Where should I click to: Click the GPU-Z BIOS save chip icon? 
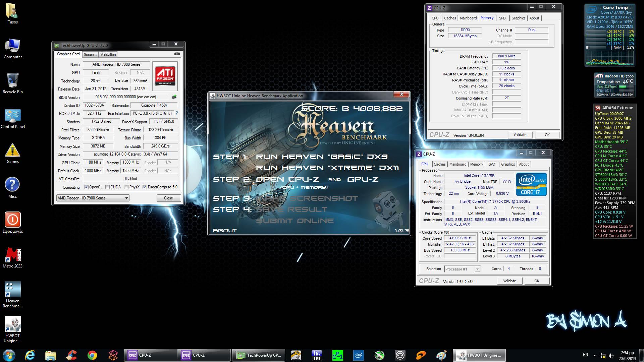[x=174, y=97]
